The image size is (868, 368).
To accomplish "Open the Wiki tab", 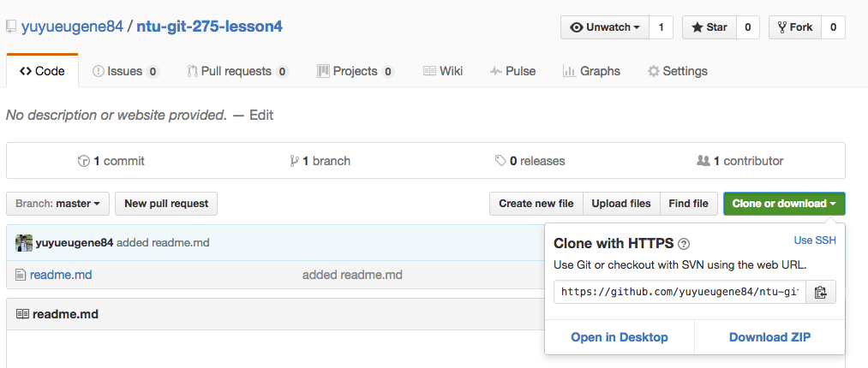I will point(443,71).
